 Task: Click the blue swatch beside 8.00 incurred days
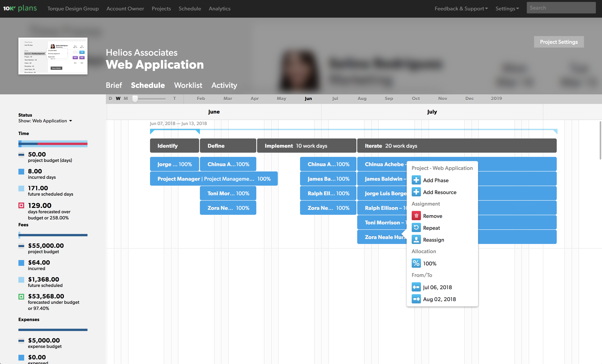click(21, 171)
